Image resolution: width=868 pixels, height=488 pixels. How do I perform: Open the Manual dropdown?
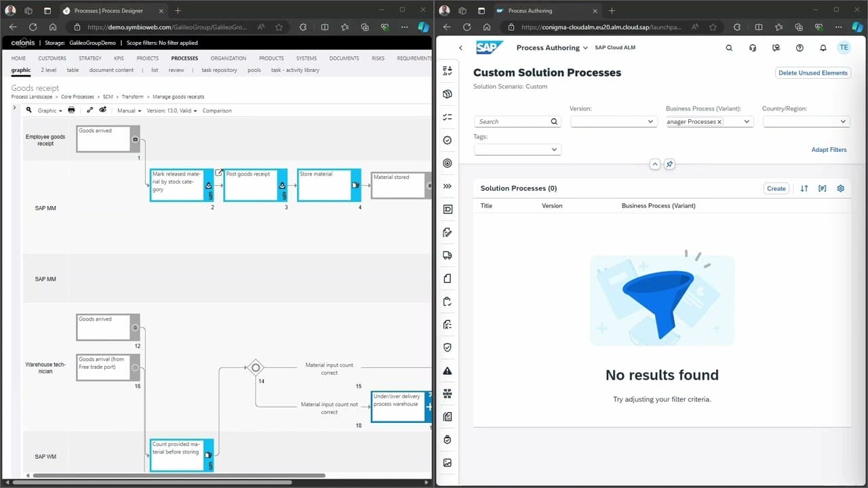click(129, 110)
